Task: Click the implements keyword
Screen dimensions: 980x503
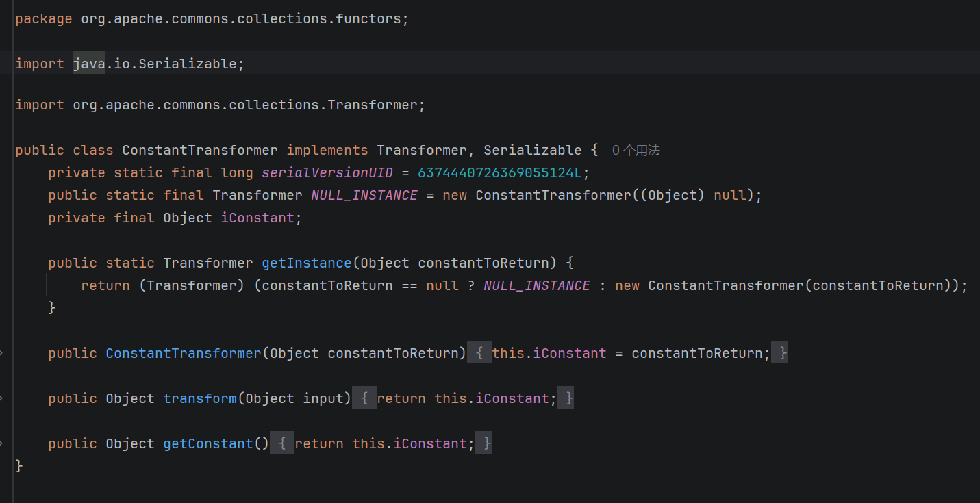Action: (327, 150)
